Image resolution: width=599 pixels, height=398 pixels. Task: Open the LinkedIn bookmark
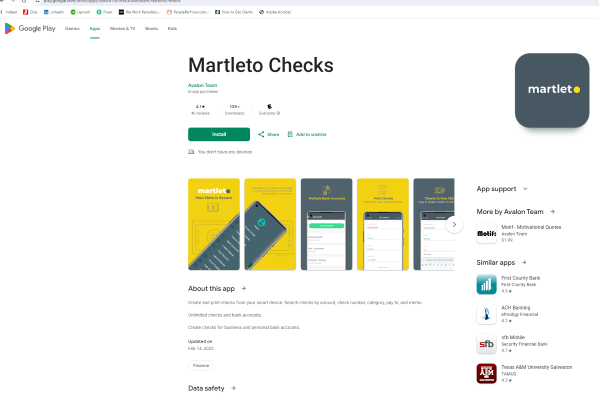coord(54,12)
